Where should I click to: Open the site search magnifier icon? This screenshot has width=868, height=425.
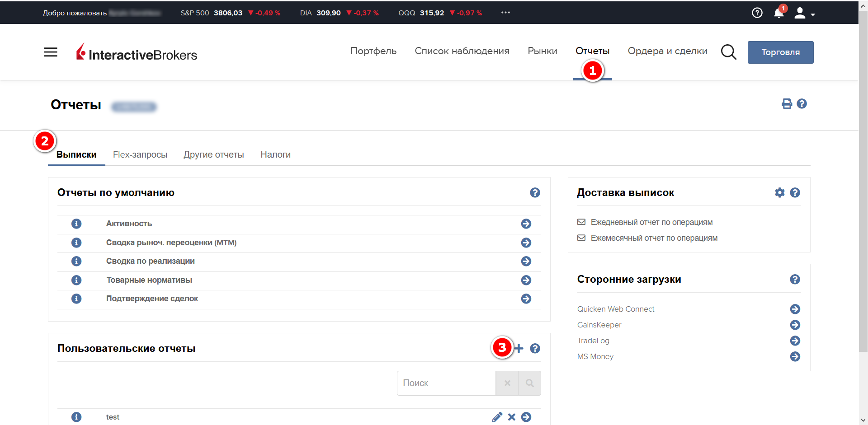coord(728,52)
